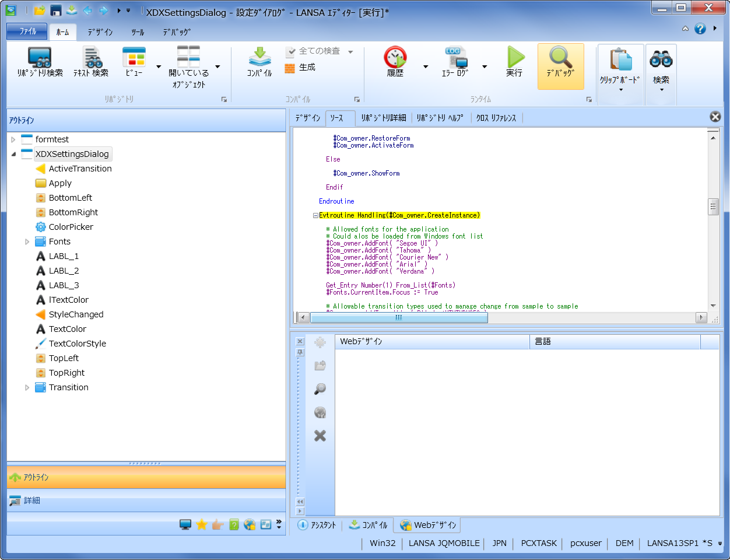Click the コンパイル ribbon icon

[x=259, y=58]
